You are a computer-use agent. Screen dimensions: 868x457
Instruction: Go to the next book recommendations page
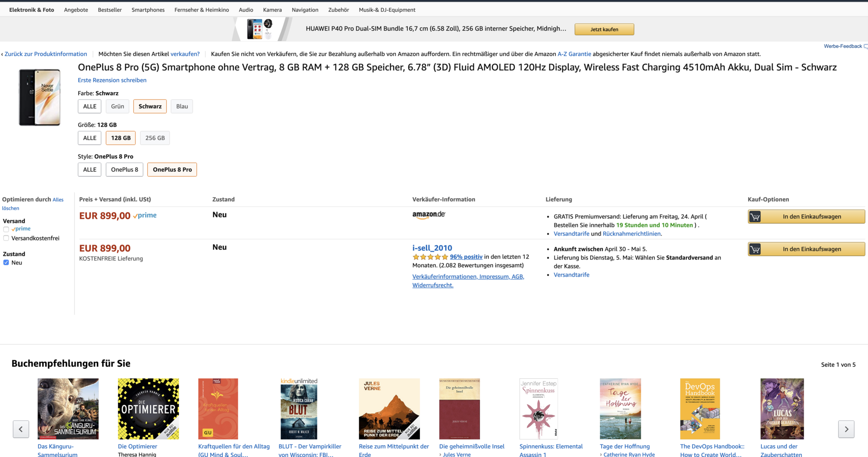846,429
